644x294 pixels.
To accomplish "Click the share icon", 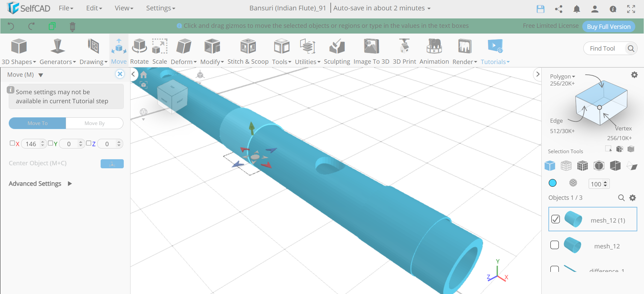I will coord(558,9).
